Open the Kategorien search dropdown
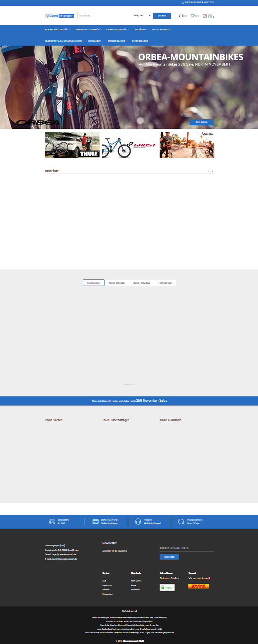Image resolution: width=258 pixels, height=644 pixels. coord(142,16)
